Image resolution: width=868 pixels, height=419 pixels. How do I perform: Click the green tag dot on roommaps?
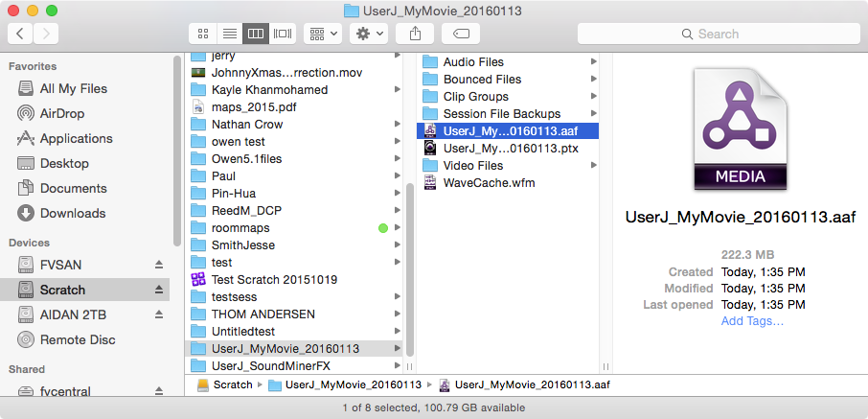(x=382, y=228)
